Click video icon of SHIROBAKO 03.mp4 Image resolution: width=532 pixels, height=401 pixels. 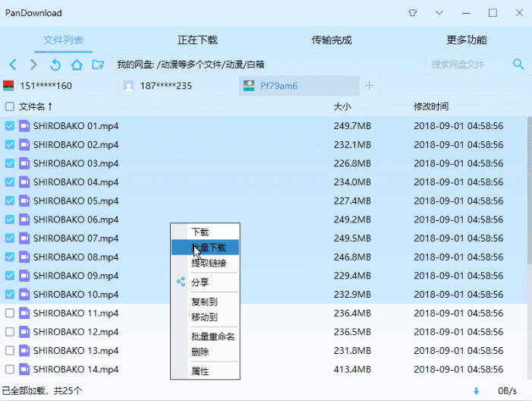click(24, 163)
